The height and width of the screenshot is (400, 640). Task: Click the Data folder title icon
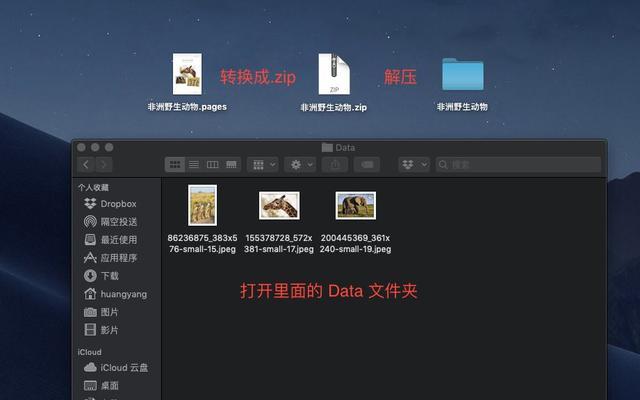click(327, 147)
